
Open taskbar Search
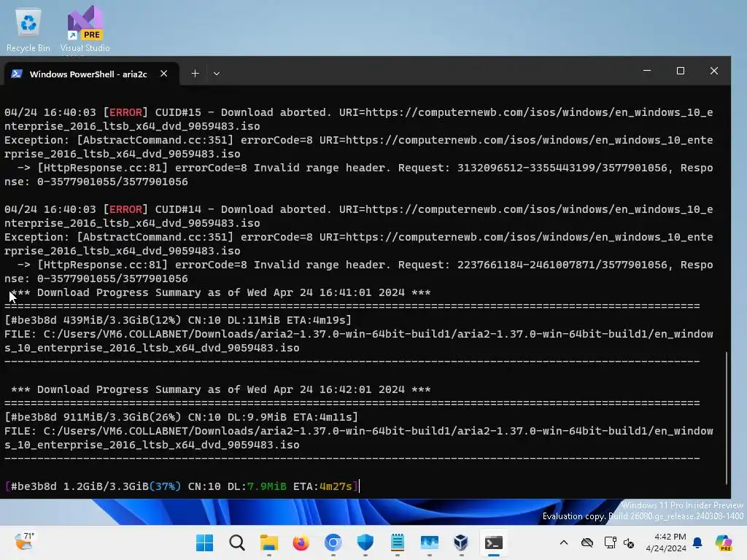pos(237,542)
